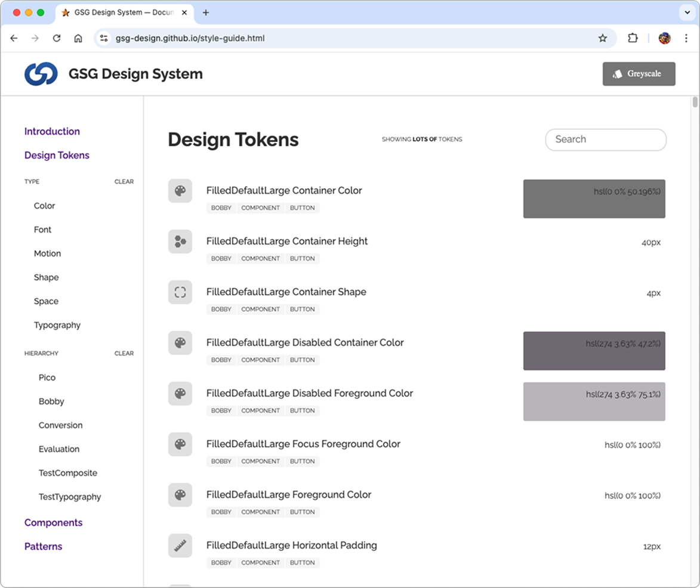Open the Chrome three-dot menu
700x588 pixels.
[686, 38]
